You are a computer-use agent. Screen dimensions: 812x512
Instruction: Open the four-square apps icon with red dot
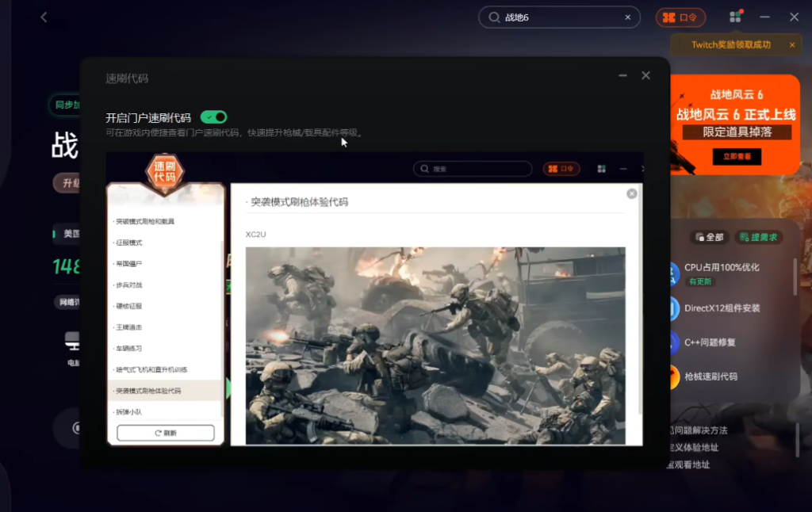coord(735,17)
